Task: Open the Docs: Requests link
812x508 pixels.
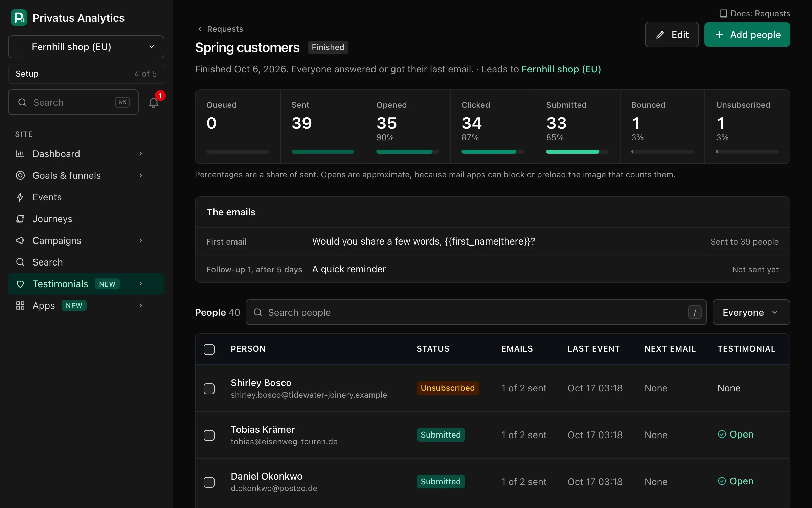Action: pyautogui.click(x=754, y=14)
